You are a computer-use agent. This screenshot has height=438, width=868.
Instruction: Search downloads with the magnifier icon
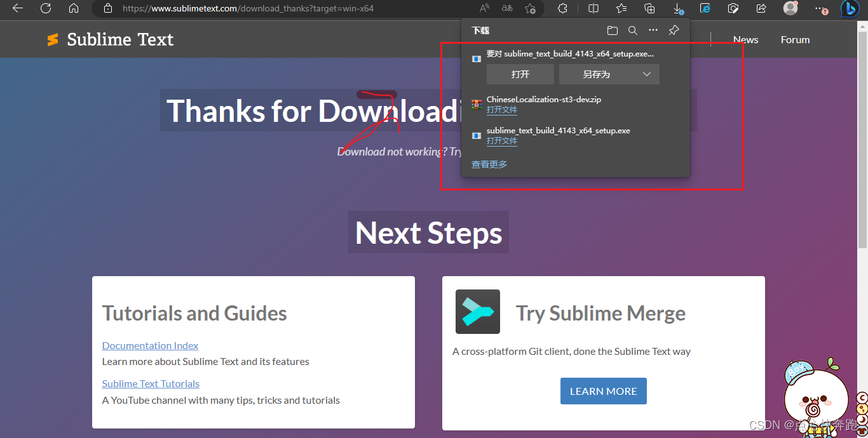[x=633, y=30]
